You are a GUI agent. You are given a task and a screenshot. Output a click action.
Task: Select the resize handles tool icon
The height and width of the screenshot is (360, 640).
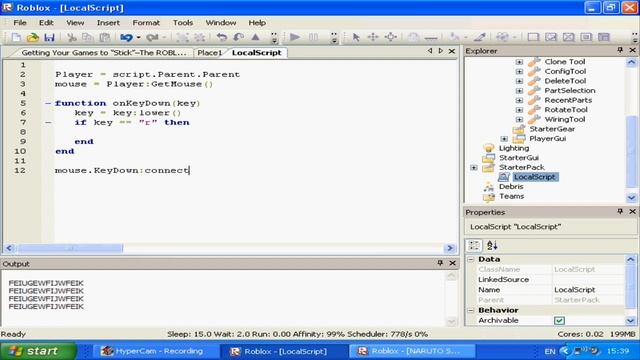tap(391, 38)
